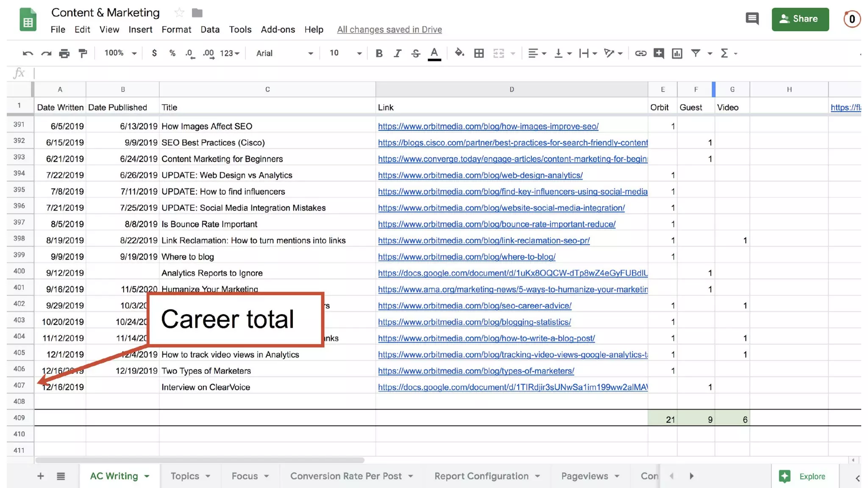
Task: Select the paint format roller
Action: coord(83,53)
